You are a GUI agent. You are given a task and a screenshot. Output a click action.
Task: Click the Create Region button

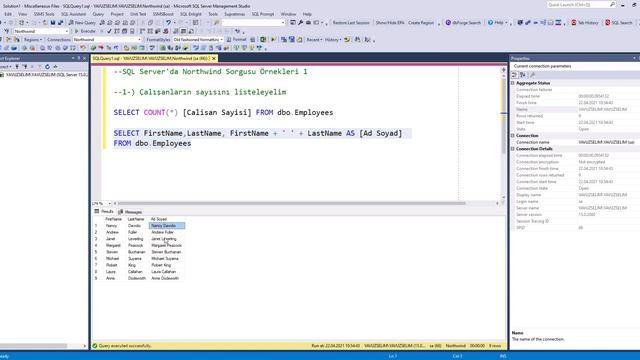[421, 23]
